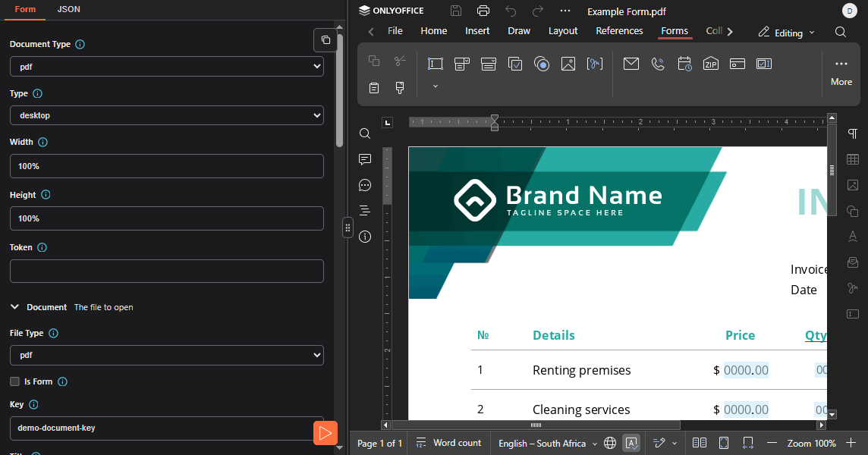Click the zoom in plus button
Screen dimensions: 868x455
coord(851,443)
